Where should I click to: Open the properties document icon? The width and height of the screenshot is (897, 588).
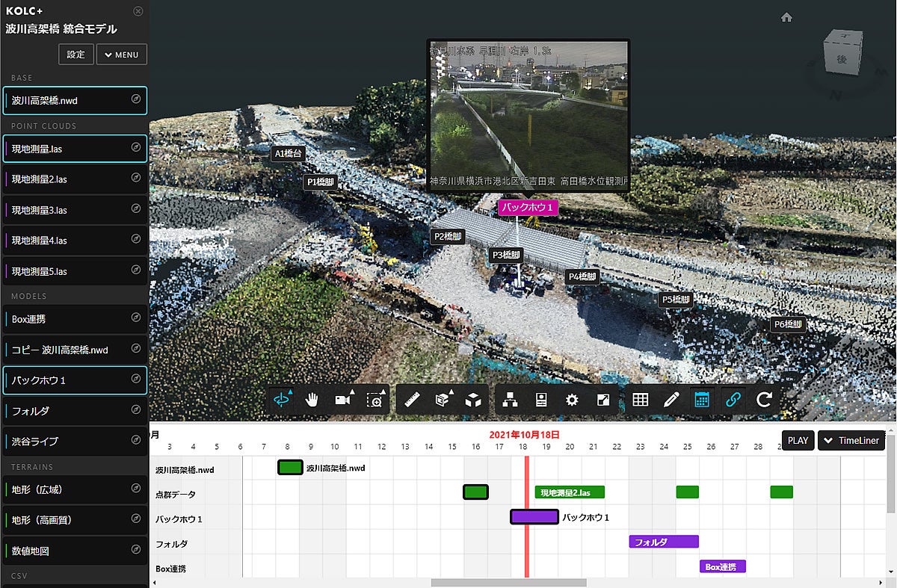[x=541, y=400]
